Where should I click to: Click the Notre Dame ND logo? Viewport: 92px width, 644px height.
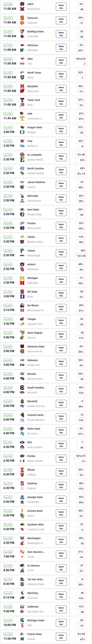pos(22,228)
